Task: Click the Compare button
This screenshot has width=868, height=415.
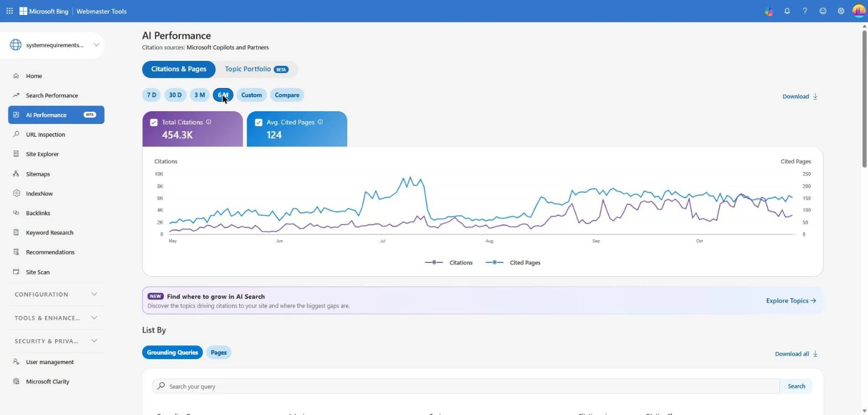Action: pyautogui.click(x=287, y=95)
